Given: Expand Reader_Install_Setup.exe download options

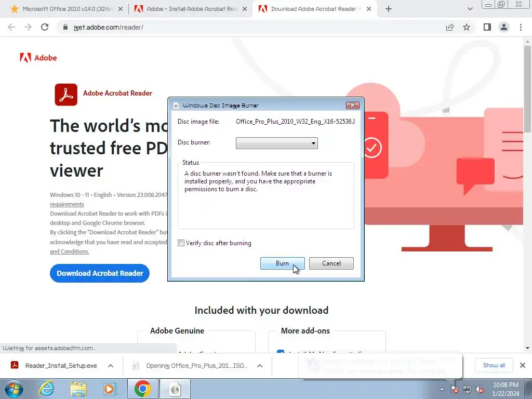Looking at the screenshot, I should [111, 365].
